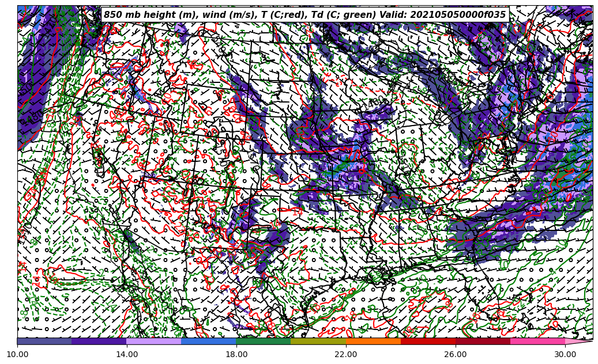The height and width of the screenshot is (364, 598).
Task: Click the red '14' temperature contour label
Action: (x=297, y=212)
